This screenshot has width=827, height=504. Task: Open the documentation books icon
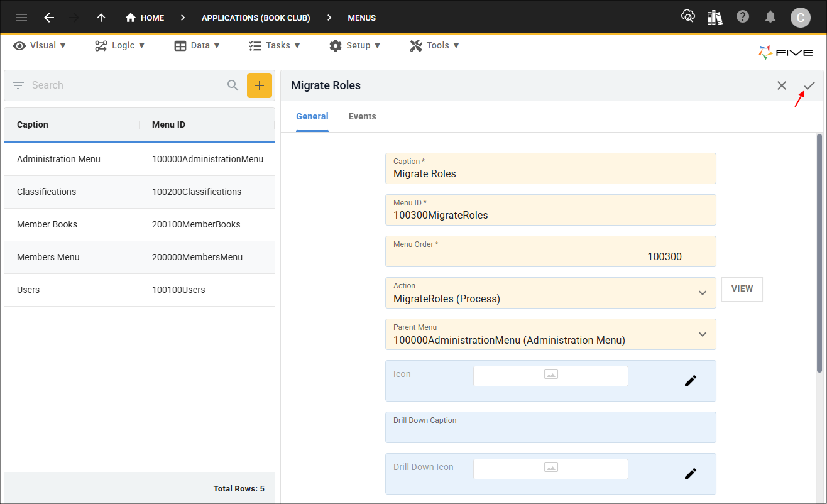tap(715, 17)
